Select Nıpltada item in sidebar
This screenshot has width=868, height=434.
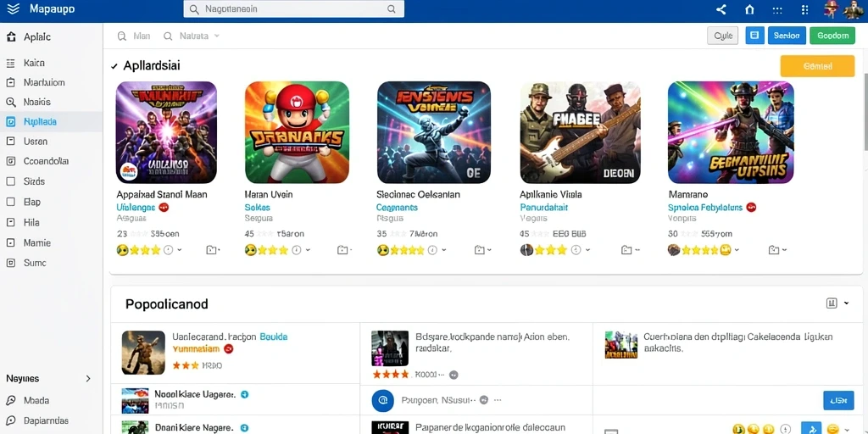[51, 122]
